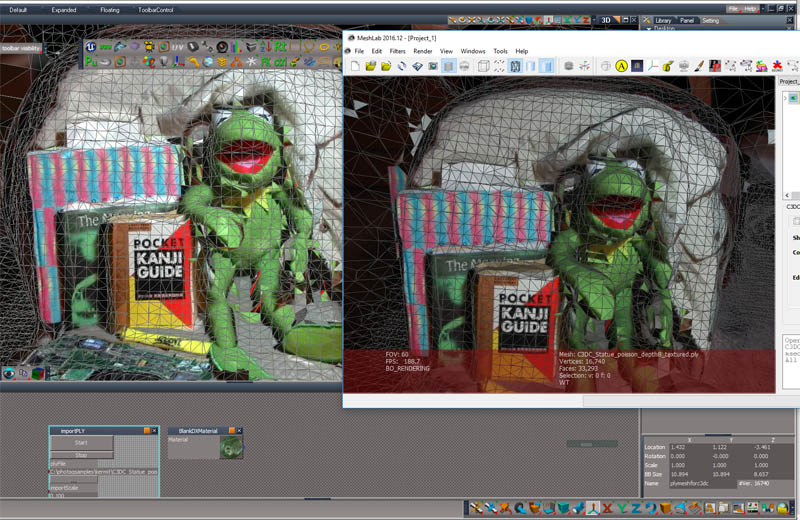Image resolution: width=800 pixels, height=520 pixels.
Task: Open the Setting tab
Action: (710, 20)
